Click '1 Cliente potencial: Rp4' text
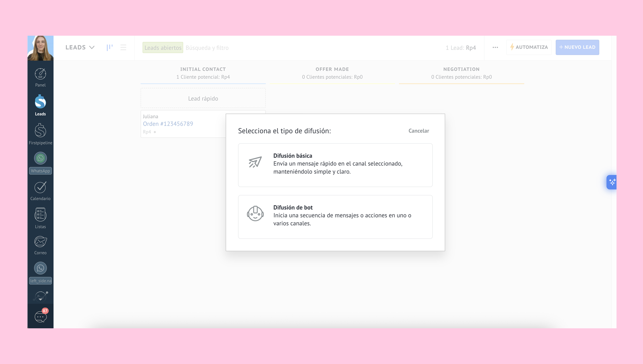 point(203,77)
